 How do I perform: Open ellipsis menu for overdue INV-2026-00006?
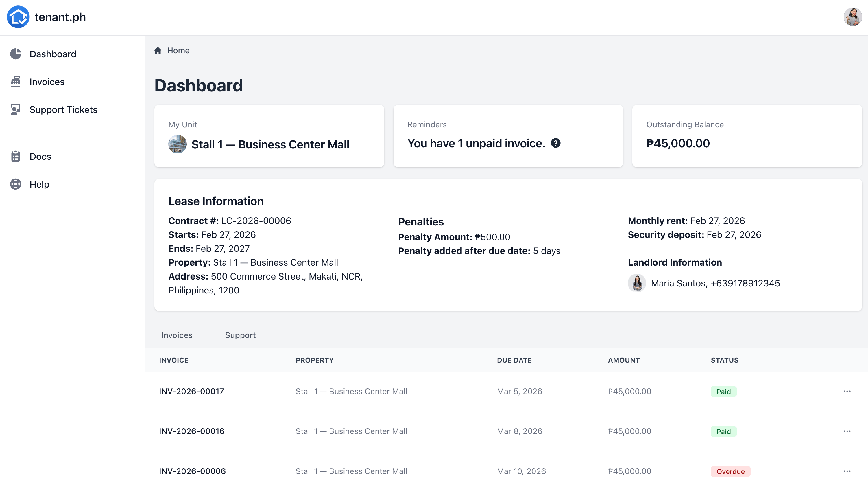click(x=847, y=471)
